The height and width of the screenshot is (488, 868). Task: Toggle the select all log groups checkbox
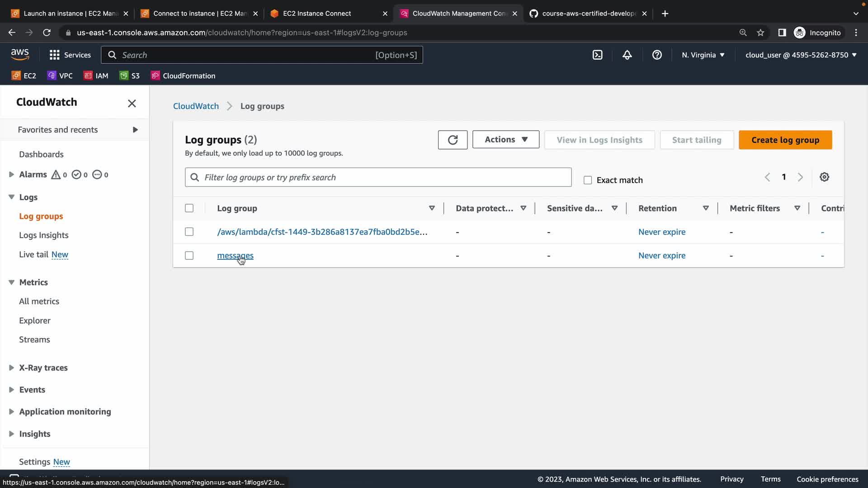(x=189, y=208)
